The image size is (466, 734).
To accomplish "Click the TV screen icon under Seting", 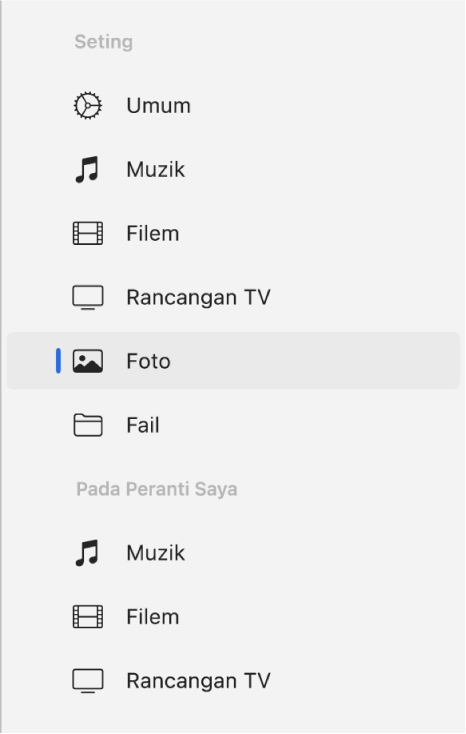I will (88, 298).
